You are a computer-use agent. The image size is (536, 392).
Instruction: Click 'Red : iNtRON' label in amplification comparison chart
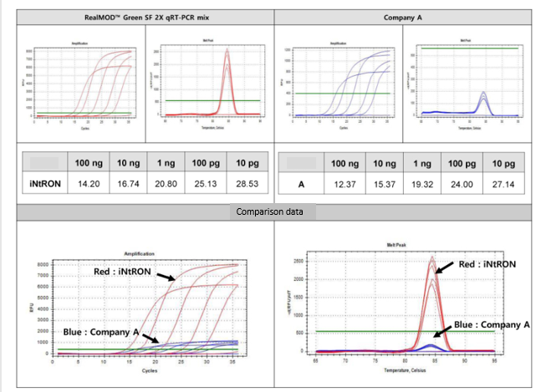122,272
